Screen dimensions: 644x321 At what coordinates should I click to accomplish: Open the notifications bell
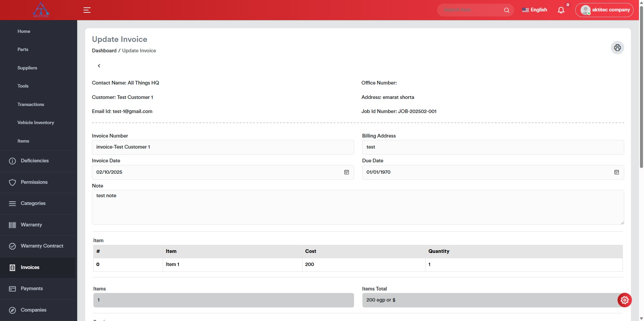(561, 10)
